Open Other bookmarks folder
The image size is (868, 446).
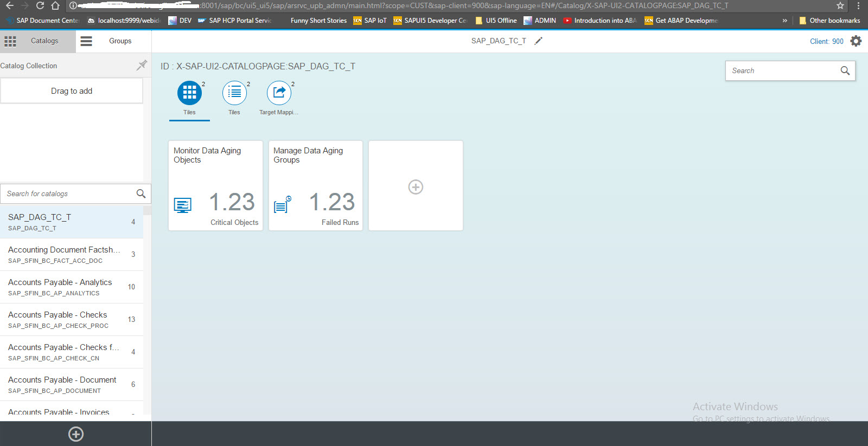tap(829, 21)
